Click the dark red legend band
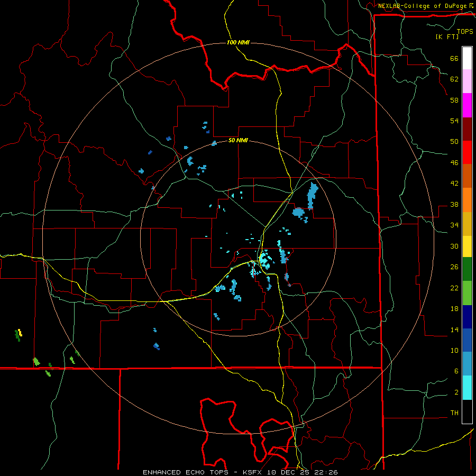The image size is (476, 476). [467, 129]
